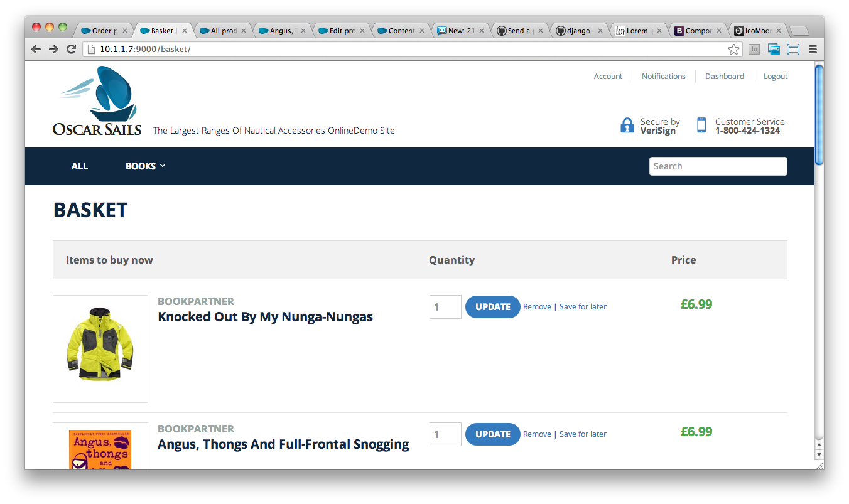
Task: Switch to the 'All prod' tab
Action: click(x=224, y=31)
